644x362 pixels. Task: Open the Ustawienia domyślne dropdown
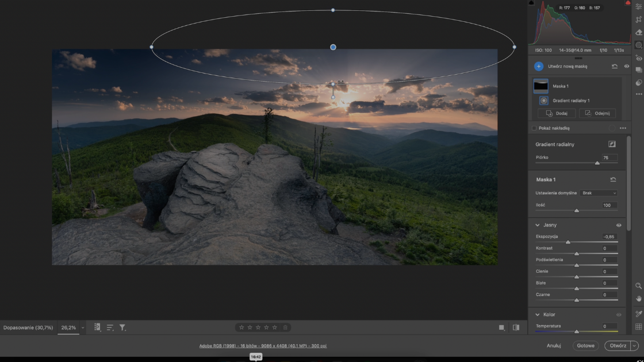coord(599,193)
